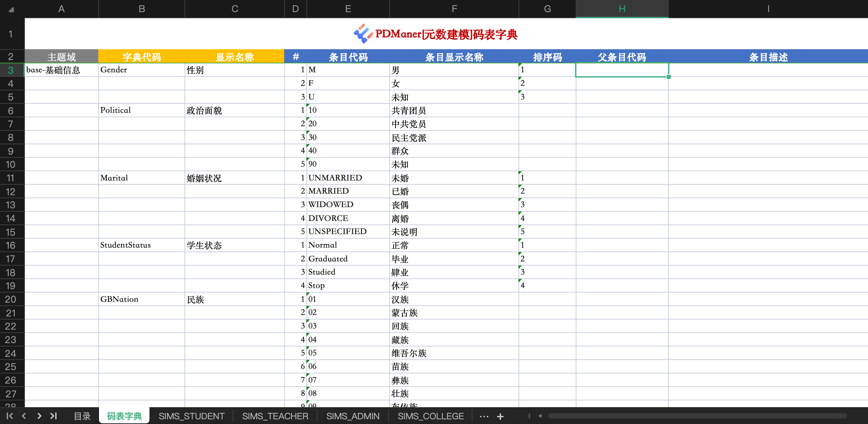Click horizontal scroll left arrow

point(540,416)
